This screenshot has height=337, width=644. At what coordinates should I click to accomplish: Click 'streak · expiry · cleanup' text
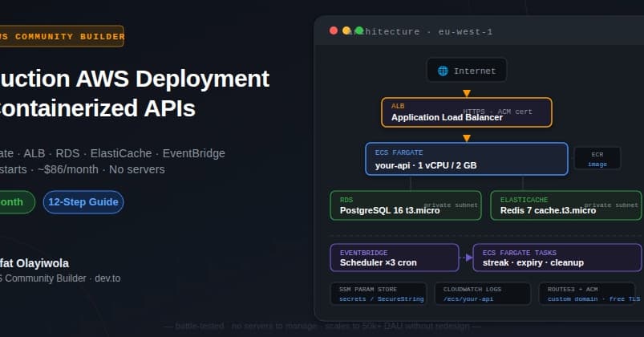click(533, 262)
